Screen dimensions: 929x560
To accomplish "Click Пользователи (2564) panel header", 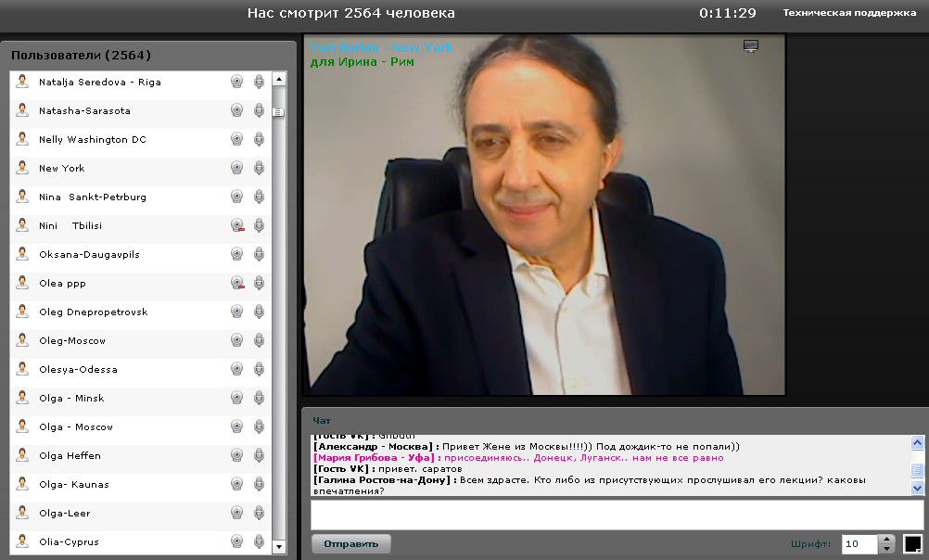I will click(82, 55).
